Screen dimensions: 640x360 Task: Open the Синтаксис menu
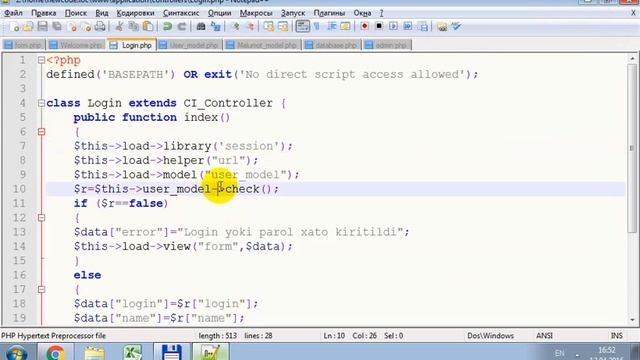pos(181,13)
